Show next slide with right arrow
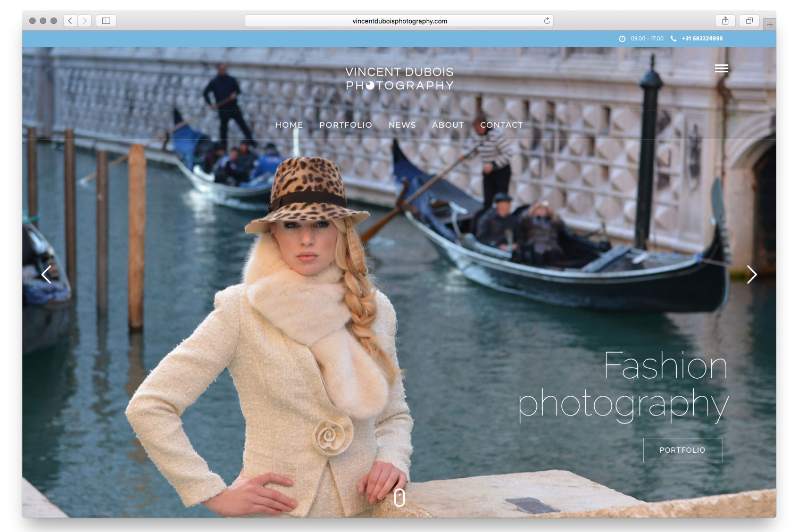798x532 pixels. (x=751, y=275)
